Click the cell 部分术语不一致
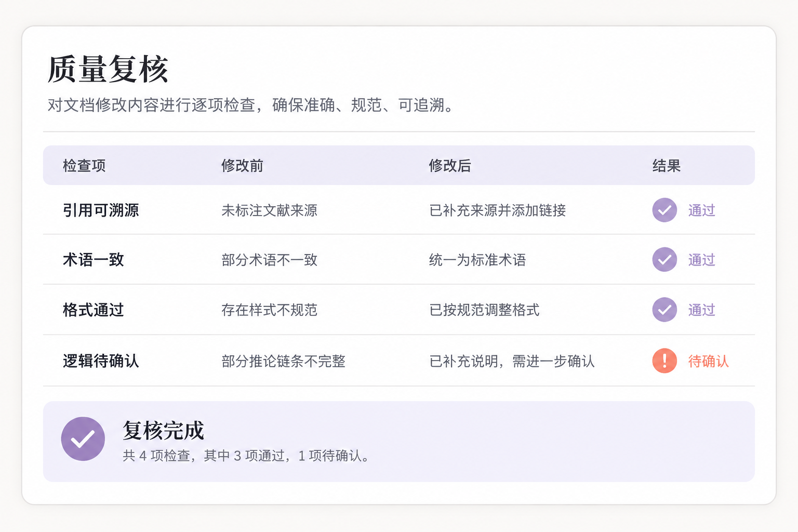The height and width of the screenshot is (532, 798). click(269, 260)
